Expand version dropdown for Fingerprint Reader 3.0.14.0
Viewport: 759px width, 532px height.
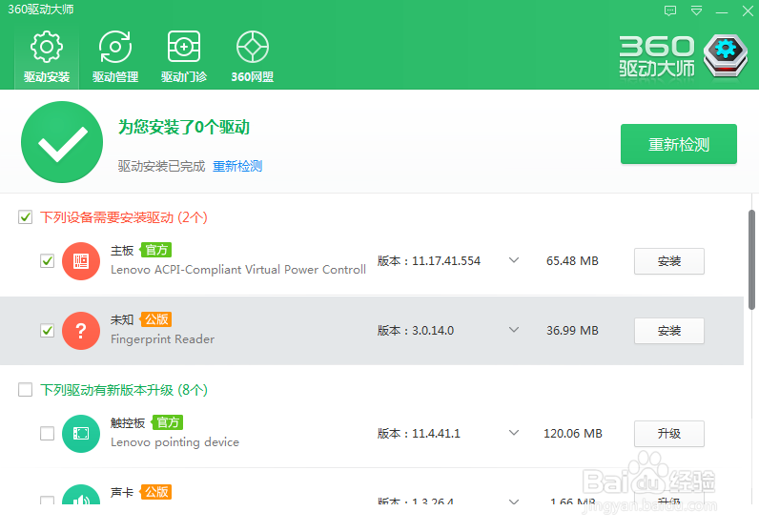point(514,330)
